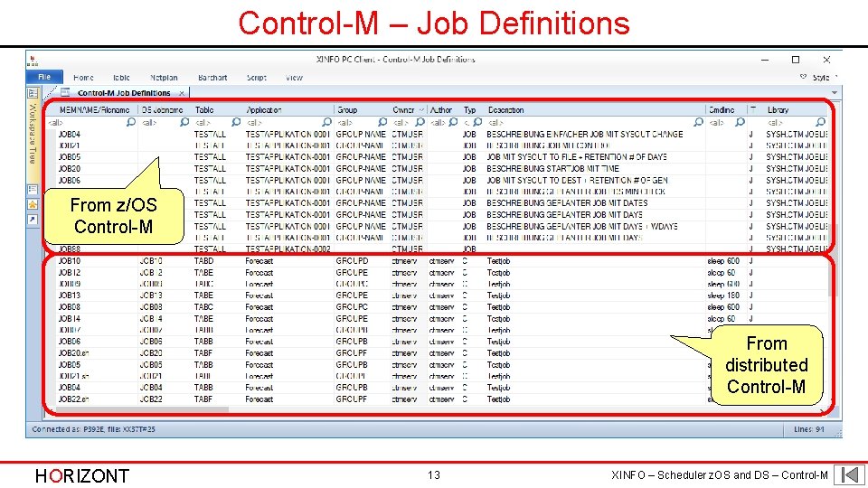Click the horizontal scrollbar thumb below the table
Viewport: 868px width, 488px height.
tap(142, 409)
